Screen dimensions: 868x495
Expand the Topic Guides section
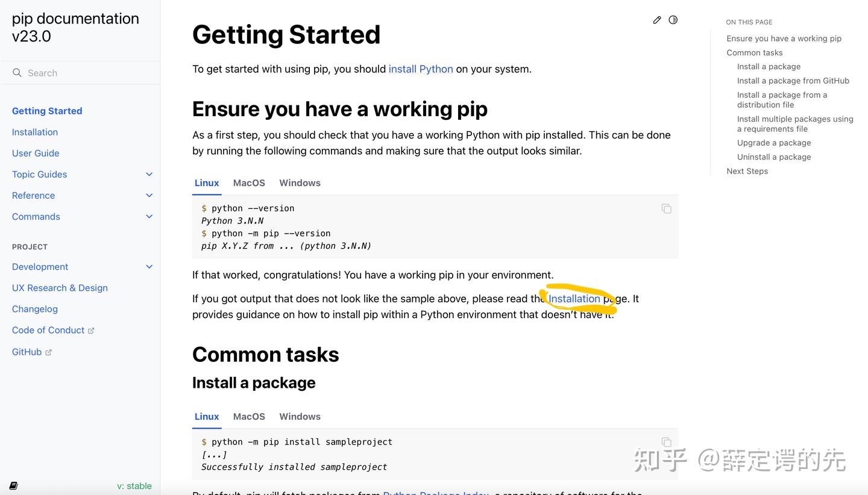click(149, 174)
